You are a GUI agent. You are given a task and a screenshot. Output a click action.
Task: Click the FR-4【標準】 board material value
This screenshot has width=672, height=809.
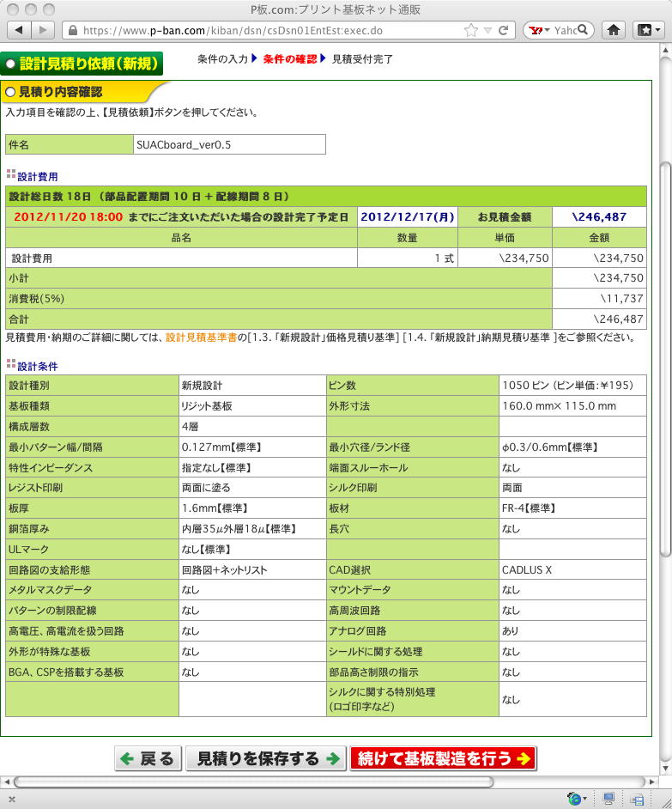point(529,508)
